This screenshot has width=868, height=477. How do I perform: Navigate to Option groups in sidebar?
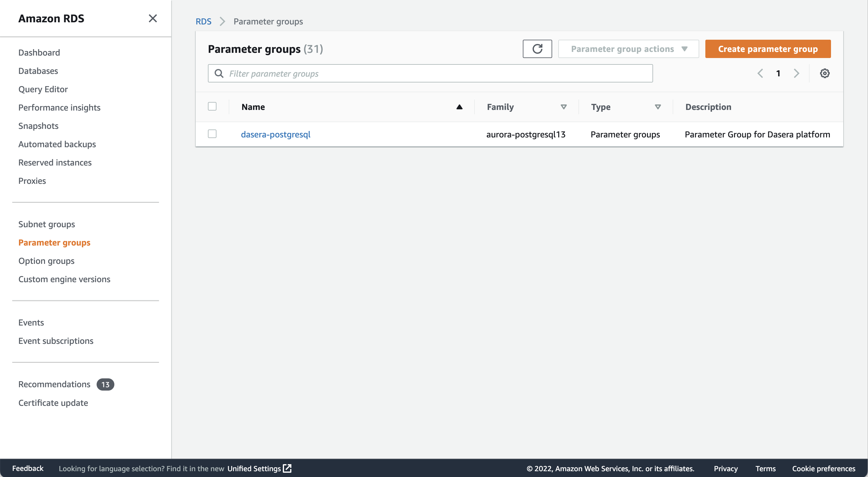46,261
